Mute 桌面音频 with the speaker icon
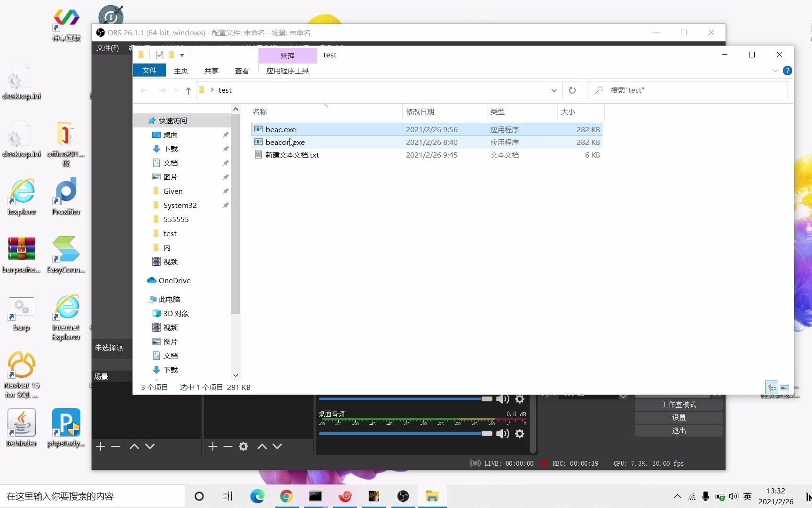Viewport: 812px width, 508px height. [502, 433]
